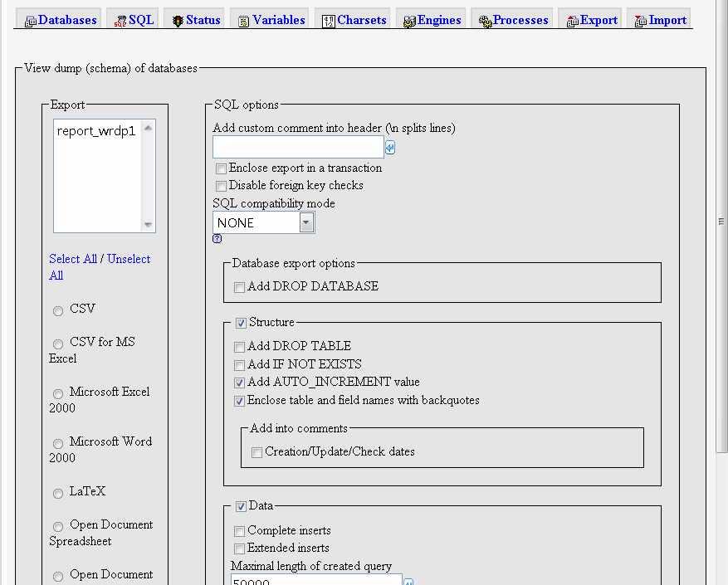
Task: Enable Add DROP TABLE checkbox
Action: [x=239, y=347]
